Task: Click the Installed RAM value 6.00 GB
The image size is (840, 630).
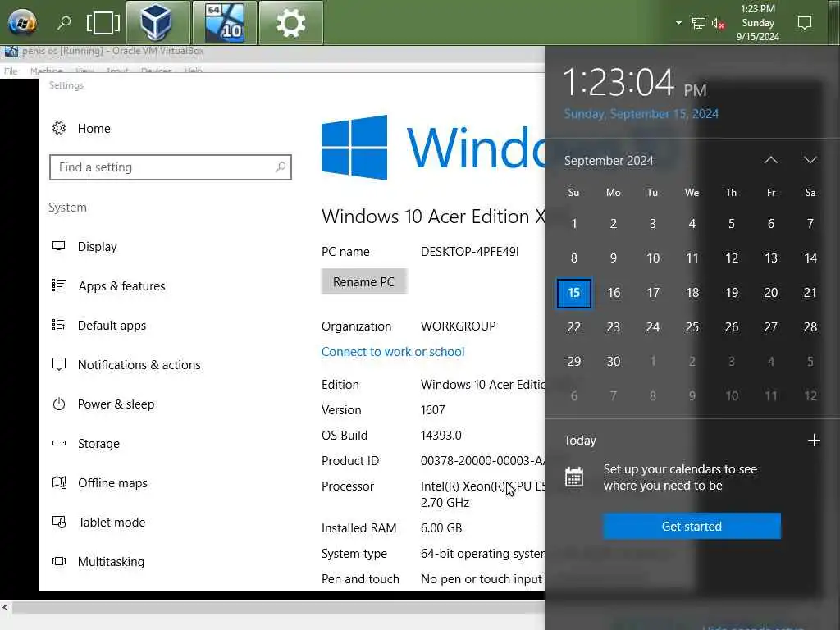Action: tap(441, 527)
